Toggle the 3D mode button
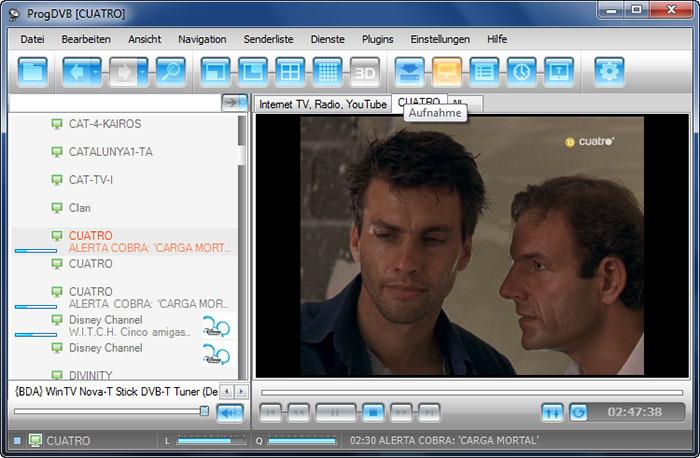Image resolution: width=700 pixels, height=458 pixels. 365,72
